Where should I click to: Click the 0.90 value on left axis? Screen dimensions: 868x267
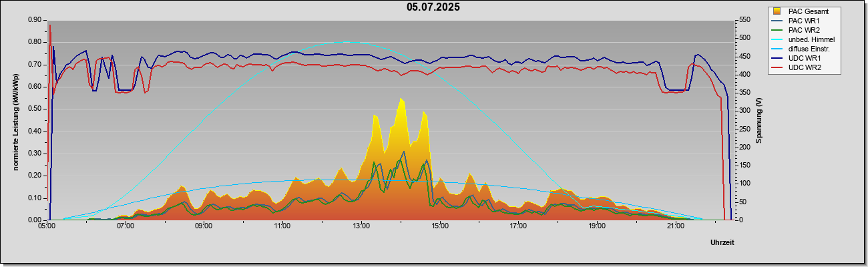35,20
